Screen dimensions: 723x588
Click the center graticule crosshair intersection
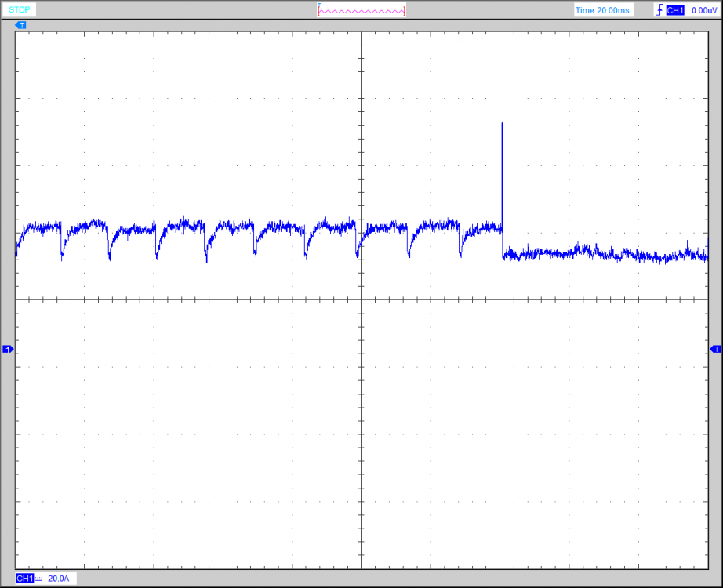[x=361, y=299]
